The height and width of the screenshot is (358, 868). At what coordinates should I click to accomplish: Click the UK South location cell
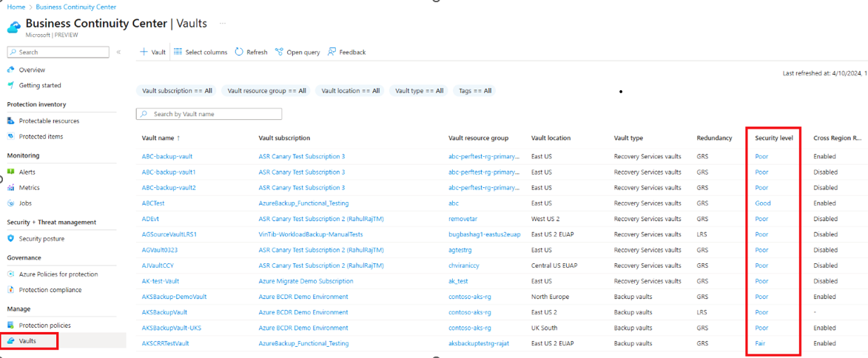(544, 328)
